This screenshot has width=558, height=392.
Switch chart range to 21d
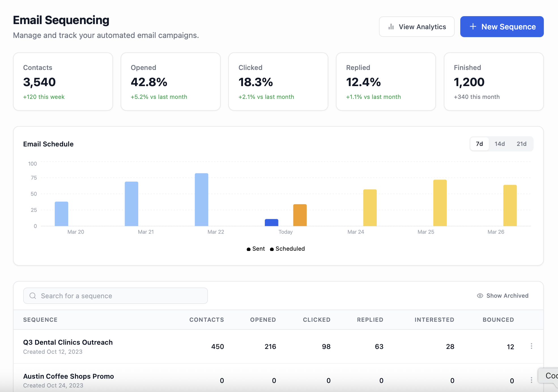[x=521, y=144]
